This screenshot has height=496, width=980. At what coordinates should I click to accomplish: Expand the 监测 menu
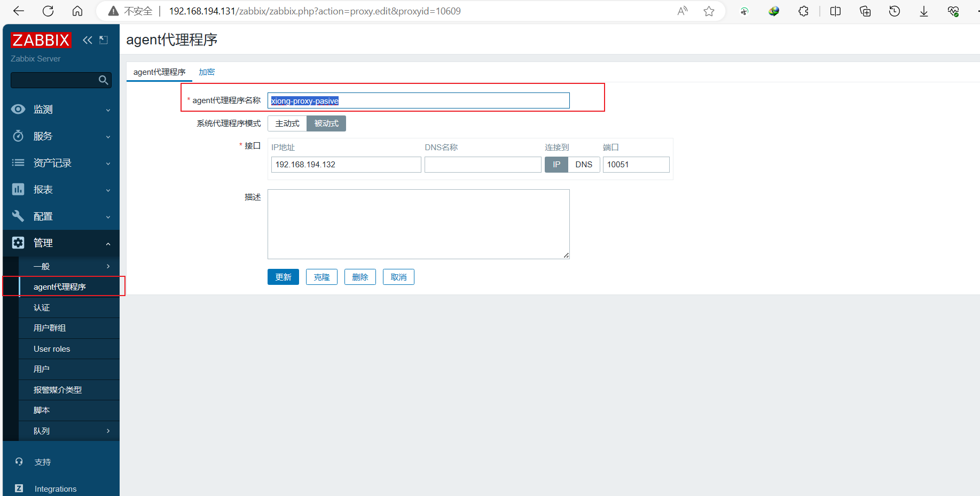[61, 110]
